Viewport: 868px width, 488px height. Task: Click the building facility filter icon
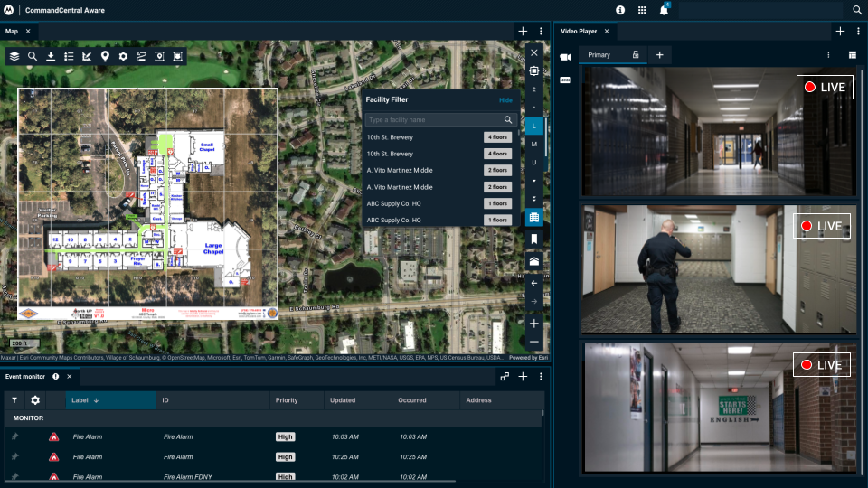[x=534, y=218]
